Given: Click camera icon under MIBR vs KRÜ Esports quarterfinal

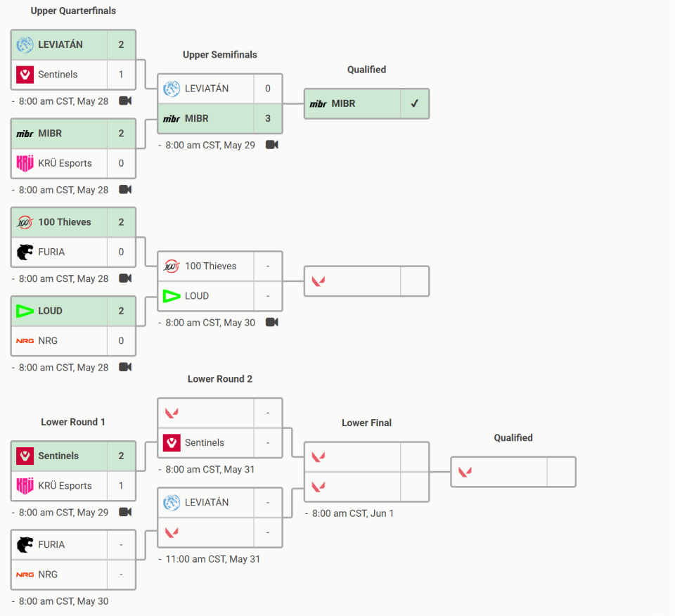Looking at the screenshot, I should click(125, 189).
